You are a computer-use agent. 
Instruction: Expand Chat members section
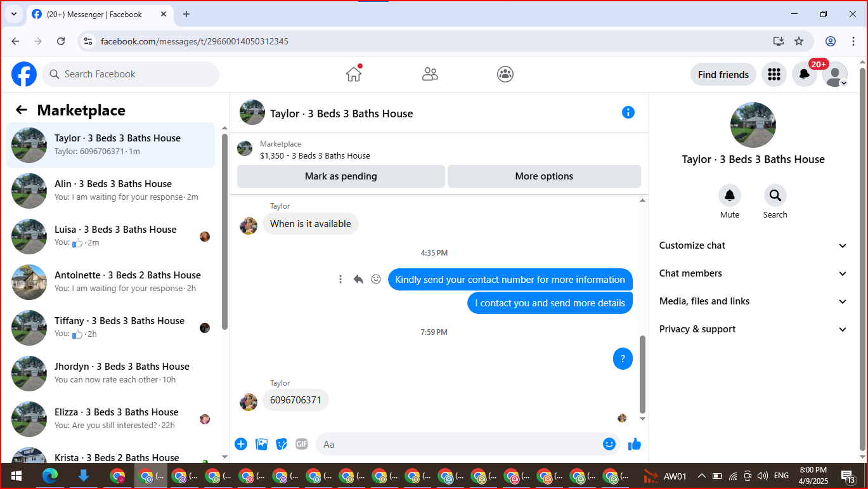[x=753, y=273]
